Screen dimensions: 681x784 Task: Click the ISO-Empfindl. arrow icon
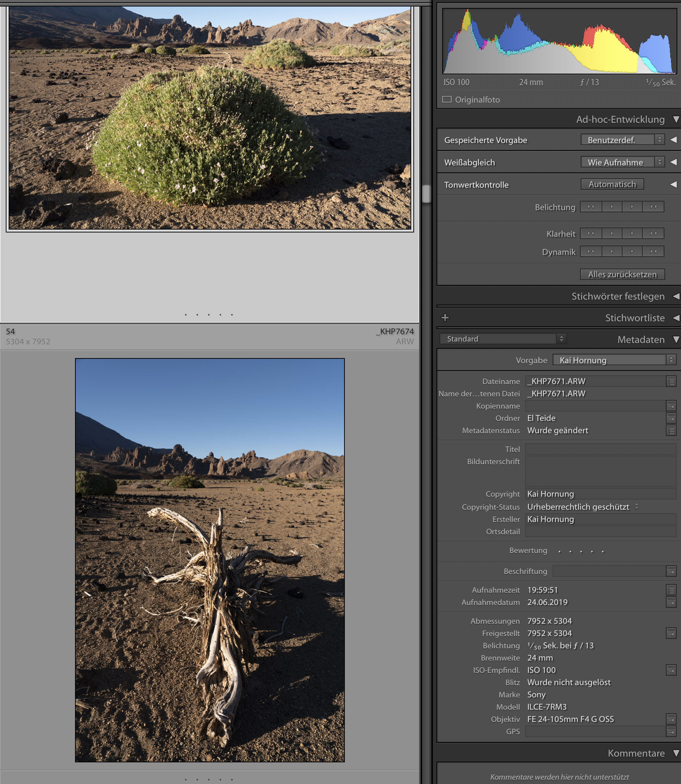click(671, 670)
